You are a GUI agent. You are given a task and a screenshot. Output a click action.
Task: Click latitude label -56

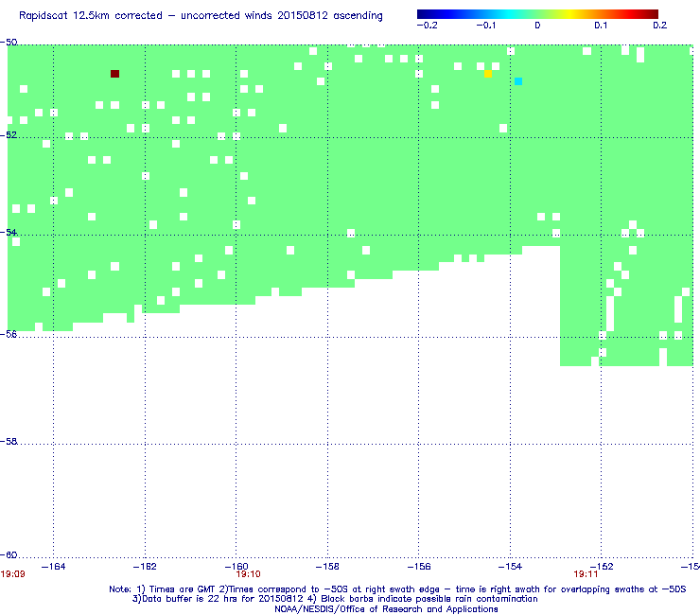click(x=9, y=334)
